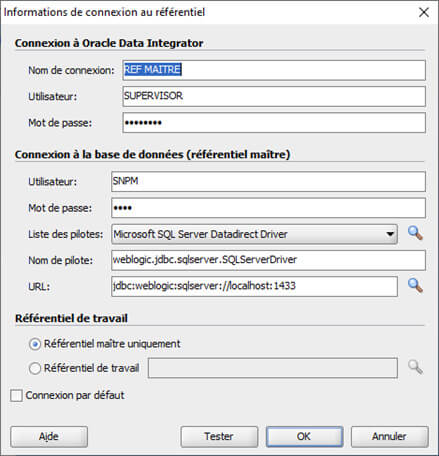Click the Nom de pilote label
The width and height of the screenshot is (439, 456).
[x=61, y=260]
